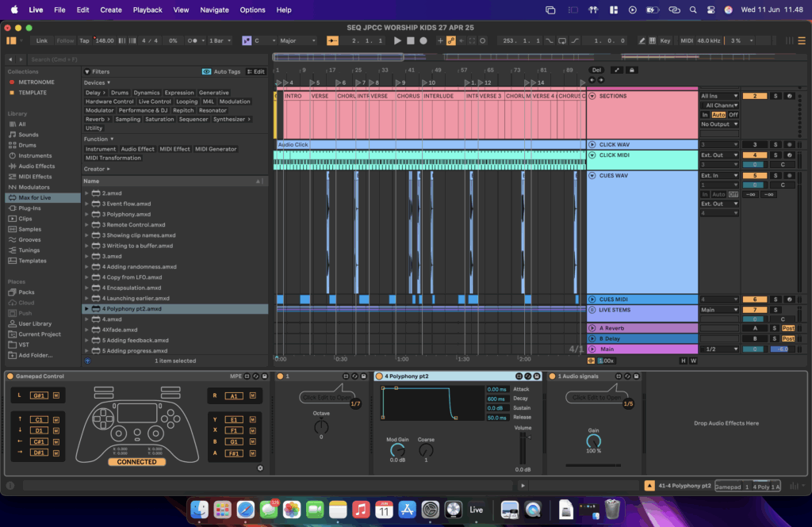812x527 pixels.
Task: Open the Create menu
Action: click(x=111, y=10)
